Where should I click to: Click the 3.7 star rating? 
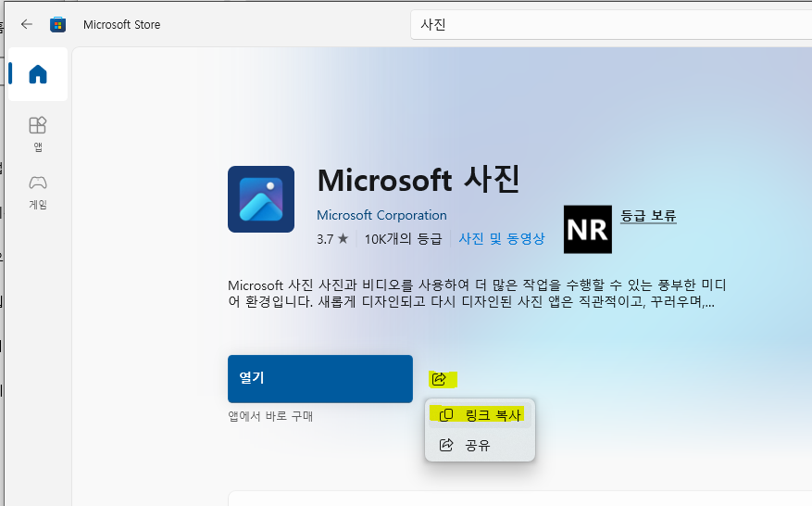tap(332, 238)
